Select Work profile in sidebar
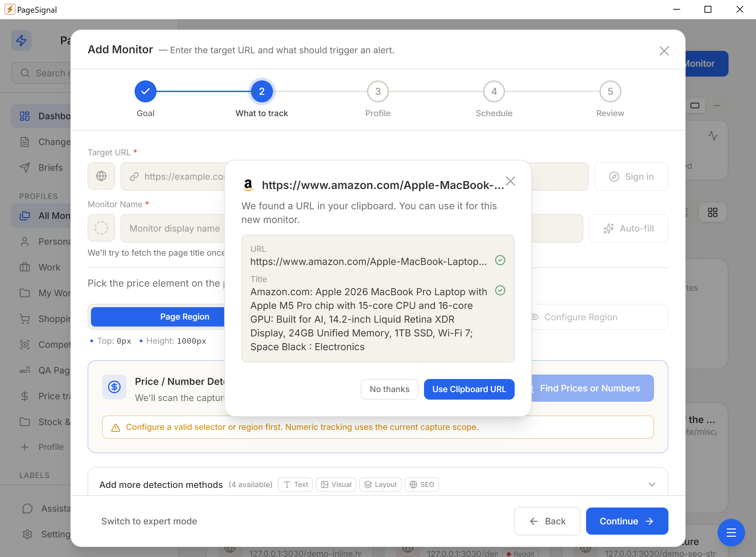Screen dimensions: 756x557 click(x=41, y=267)
